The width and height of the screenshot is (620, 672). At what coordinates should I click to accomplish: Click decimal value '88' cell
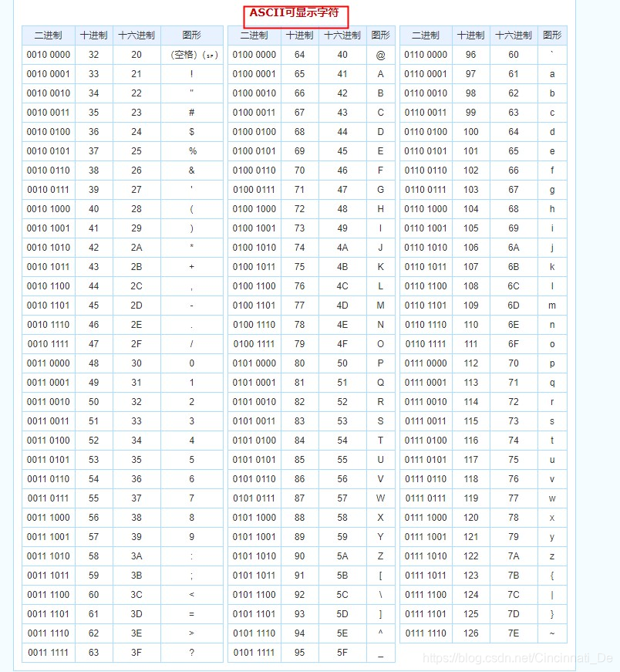[x=299, y=518]
